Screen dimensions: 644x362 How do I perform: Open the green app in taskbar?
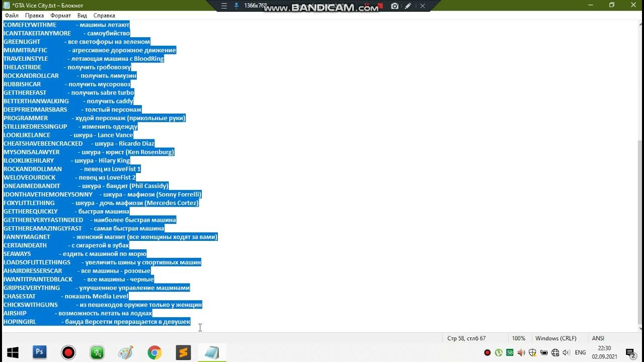point(97,352)
